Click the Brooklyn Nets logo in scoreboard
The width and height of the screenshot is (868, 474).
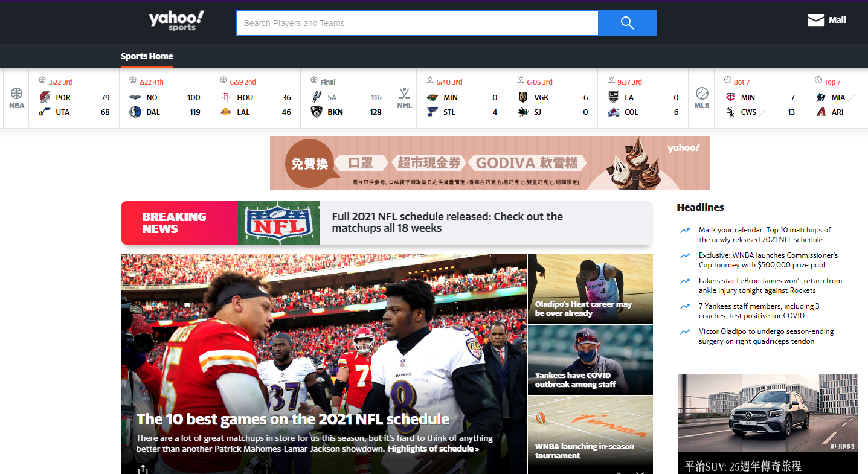tap(317, 112)
